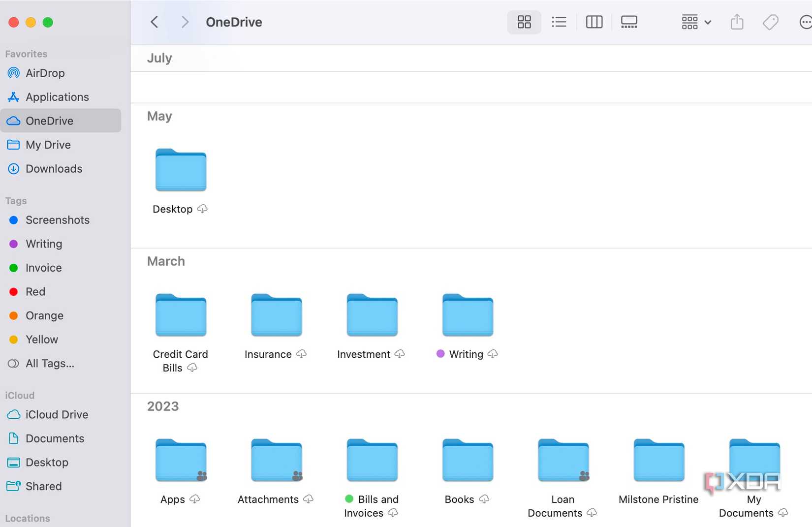Download the Writing folder via its cloud icon

[493, 354]
